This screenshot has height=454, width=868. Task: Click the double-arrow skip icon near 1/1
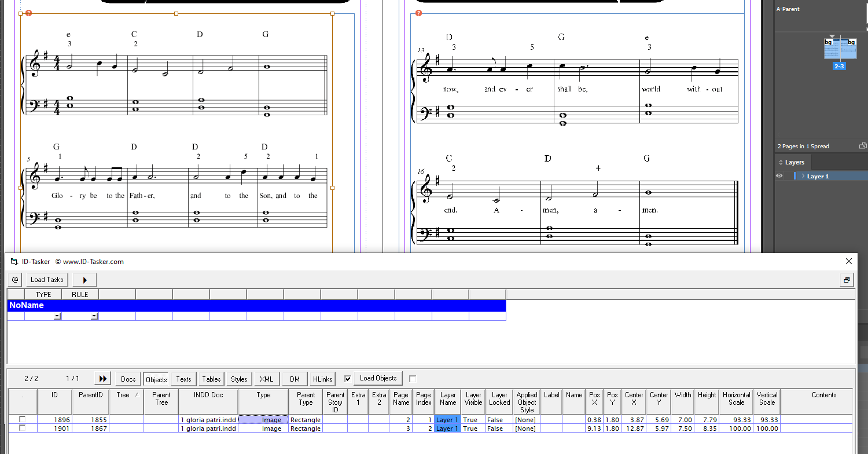tap(102, 378)
